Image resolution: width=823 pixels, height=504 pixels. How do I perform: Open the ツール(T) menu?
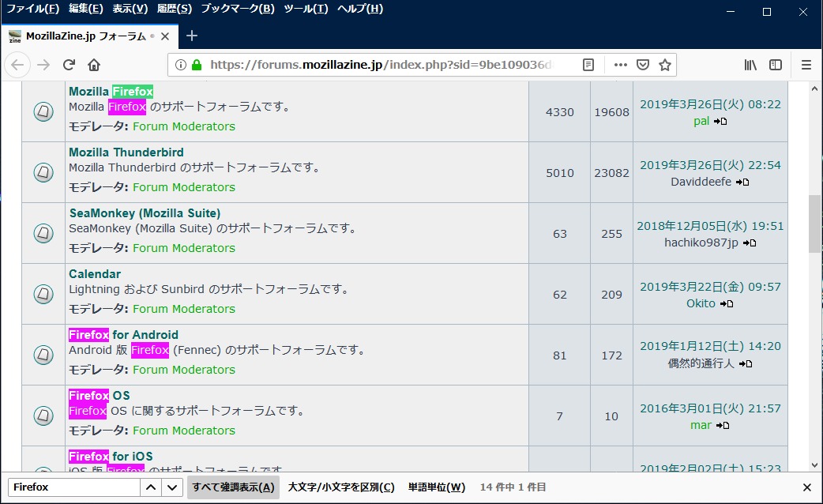pyautogui.click(x=306, y=9)
